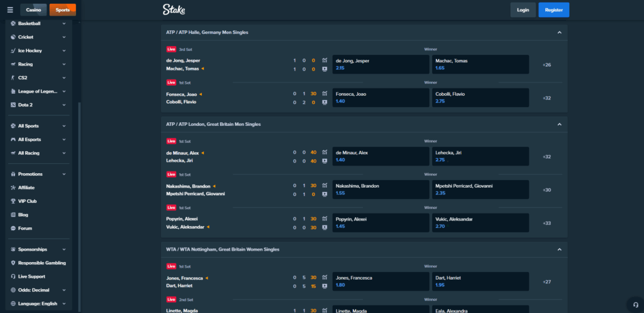644x313 pixels.
Task: Collapse ATP Halle Germany Men Singles section
Action: tap(559, 33)
